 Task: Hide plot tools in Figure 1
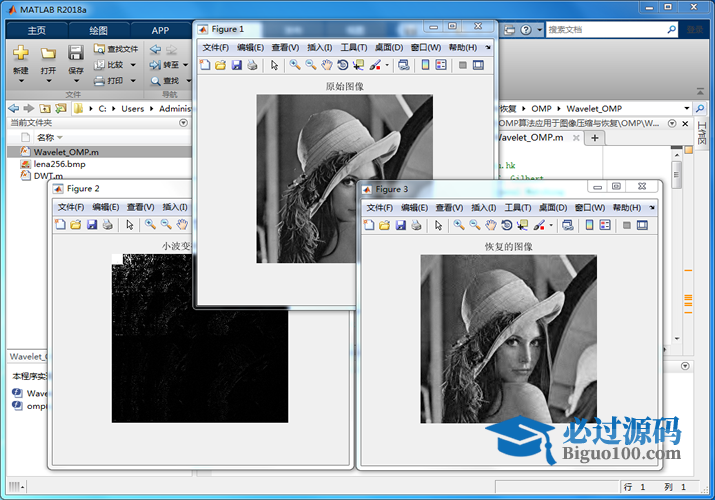(x=463, y=65)
